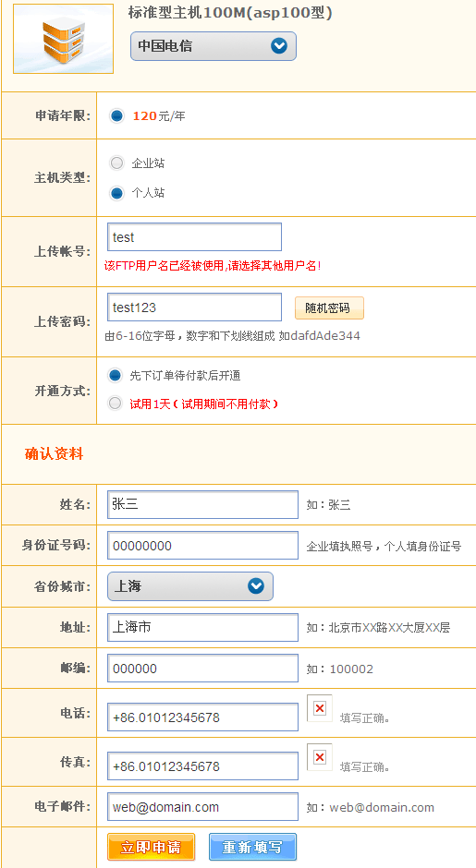Reset form with 重新填写 button
This screenshot has height=868, width=476.
252,847
